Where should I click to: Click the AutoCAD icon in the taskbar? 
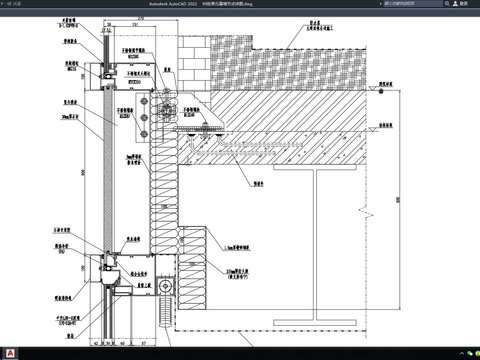coord(10,353)
